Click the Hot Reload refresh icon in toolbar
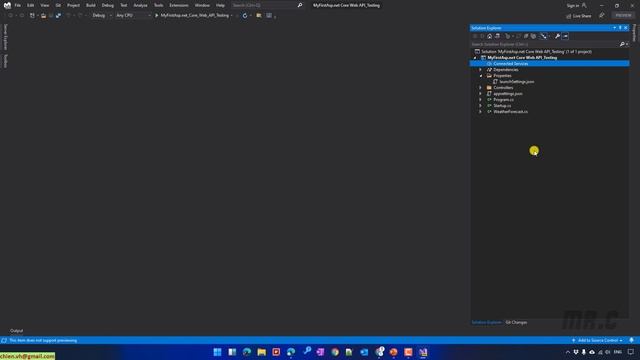 tap(245, 16)
